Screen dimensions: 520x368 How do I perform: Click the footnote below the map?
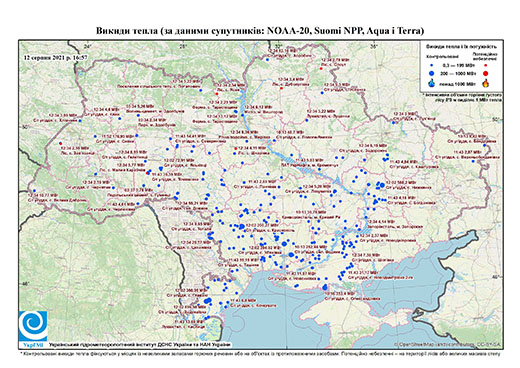tap(260, 353)
